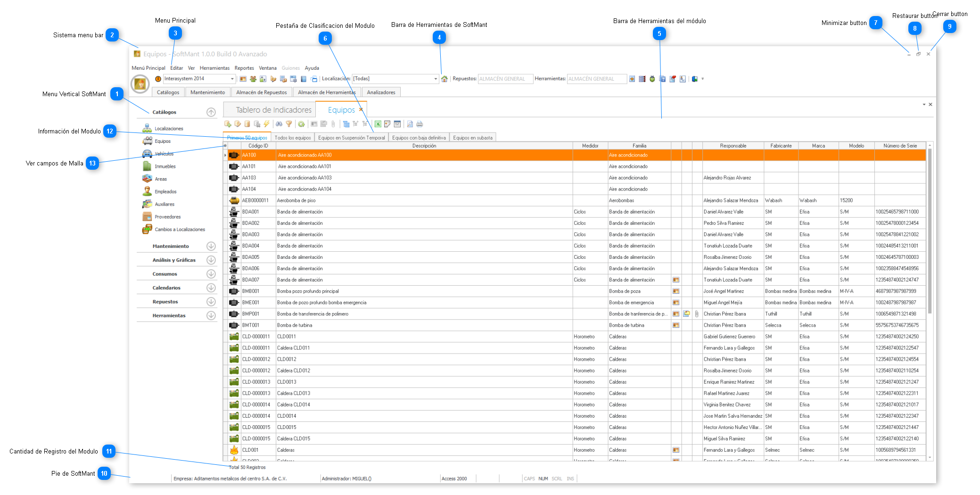The height and width of the screenshot is (495, 980).
Task: Click the green refresh icon in module toolbar
Action: [x=301, y=124]
